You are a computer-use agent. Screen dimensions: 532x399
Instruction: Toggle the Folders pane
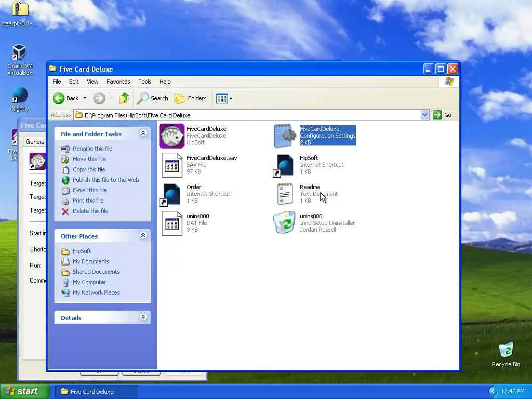point(190,98)
